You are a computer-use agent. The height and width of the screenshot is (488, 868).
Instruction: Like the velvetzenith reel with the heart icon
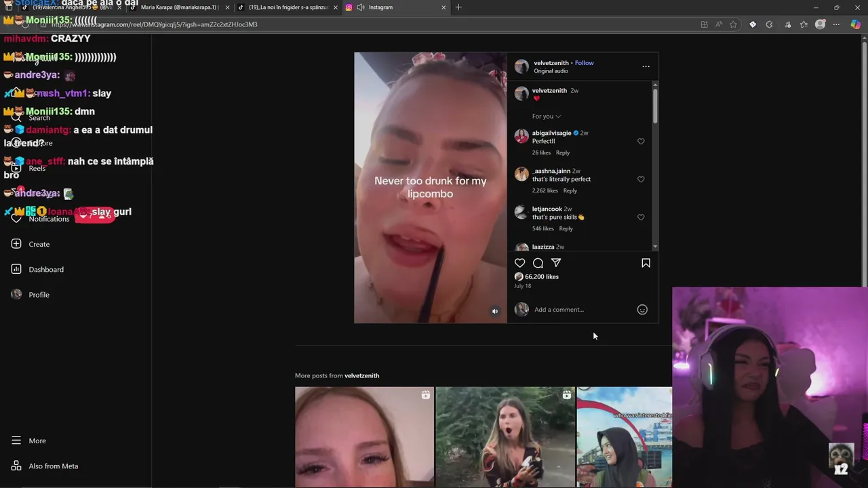[519, 263]
